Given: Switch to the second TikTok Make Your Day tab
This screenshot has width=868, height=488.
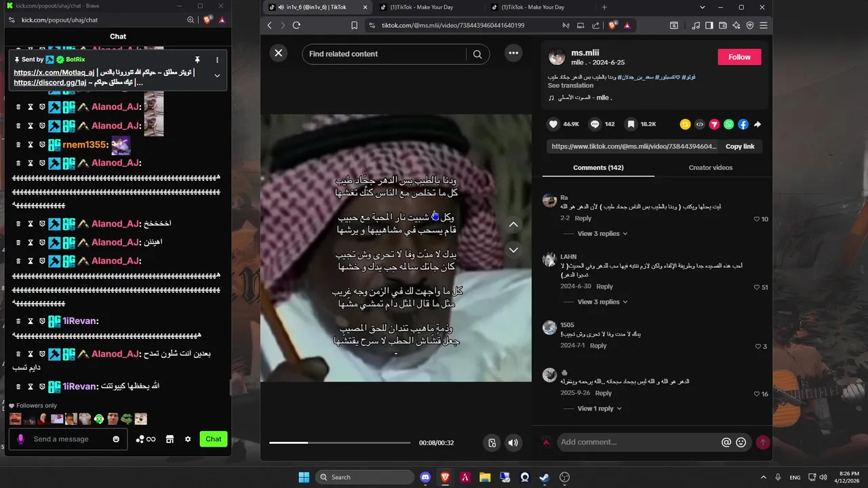Looking at the screenshot, I should click(x=427, y=7).
